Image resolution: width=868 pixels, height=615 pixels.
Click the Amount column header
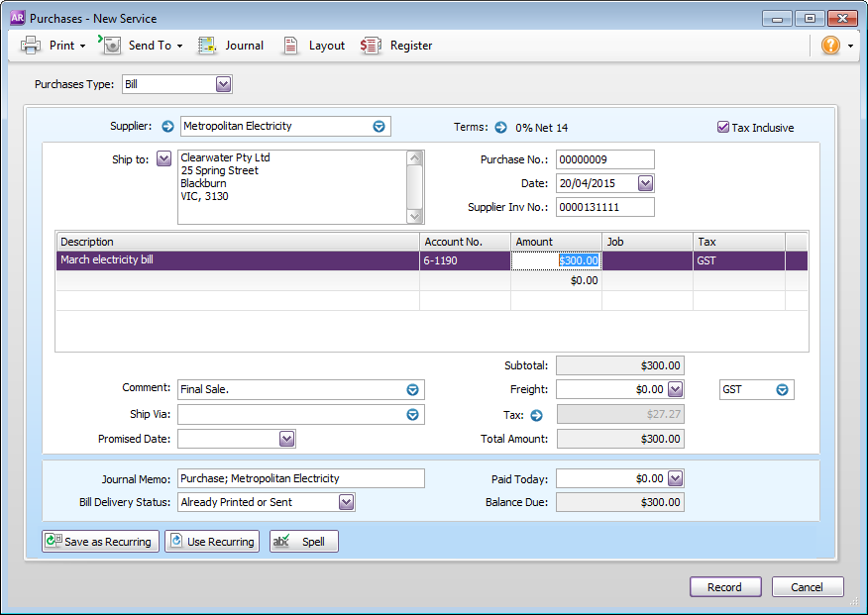point(556,242)
